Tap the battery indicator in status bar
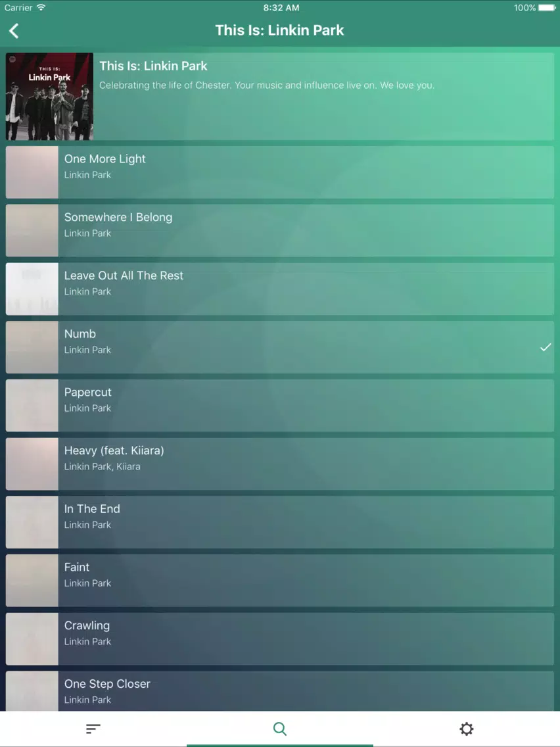The width and height of the screenshot is (560, 747). (x=547, y=8)
